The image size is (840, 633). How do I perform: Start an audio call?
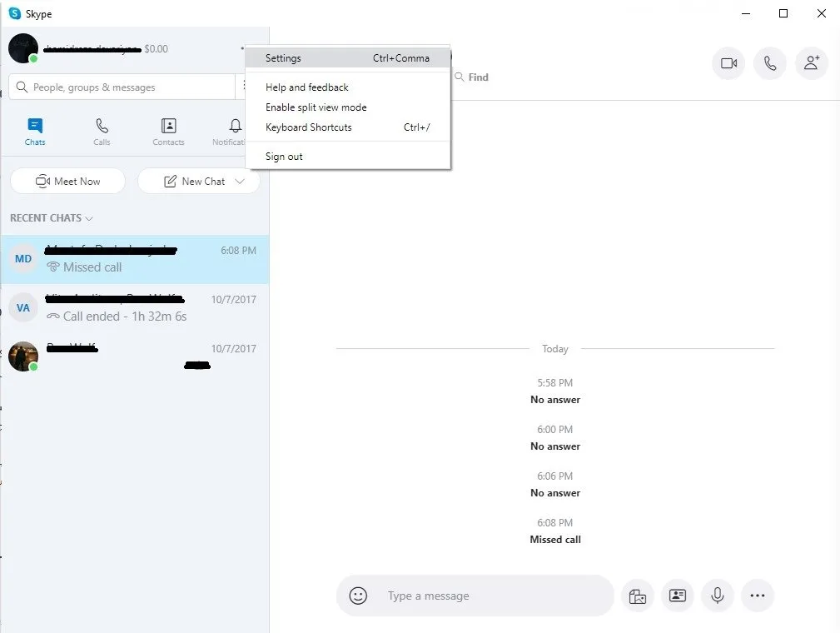point(770,63)
